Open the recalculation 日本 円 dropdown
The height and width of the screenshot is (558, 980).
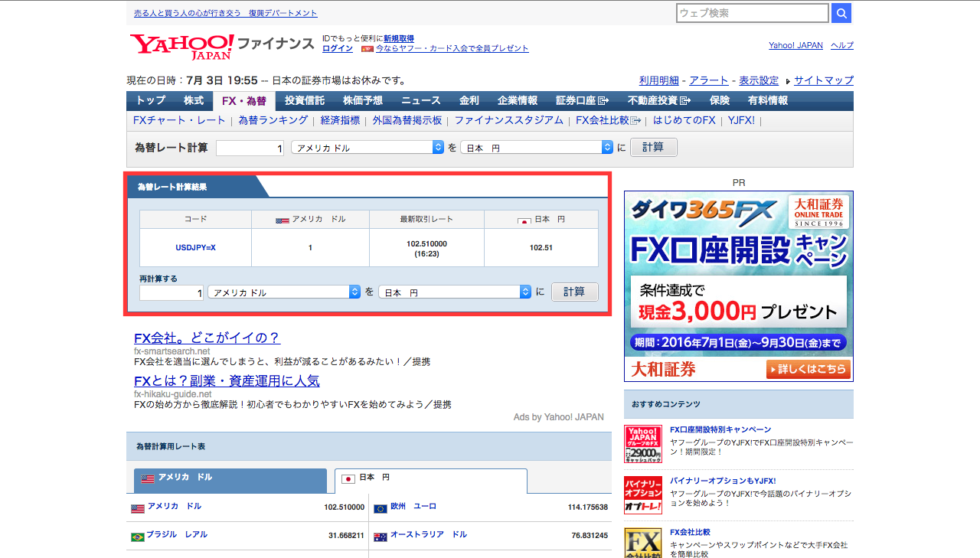455,292
